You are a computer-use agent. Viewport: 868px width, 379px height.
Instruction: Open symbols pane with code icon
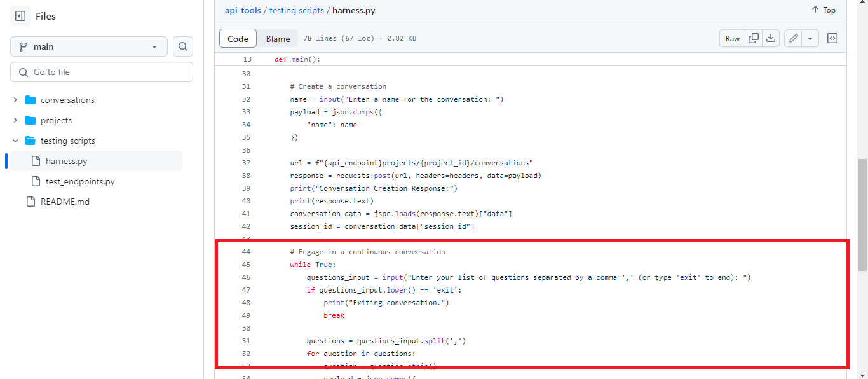tap(832, 38)
